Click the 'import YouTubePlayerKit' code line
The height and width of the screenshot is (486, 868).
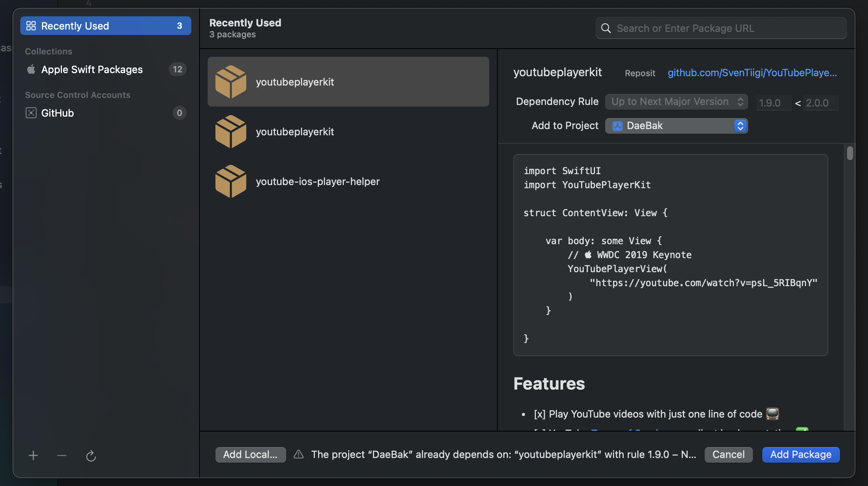tap(587, 185)
